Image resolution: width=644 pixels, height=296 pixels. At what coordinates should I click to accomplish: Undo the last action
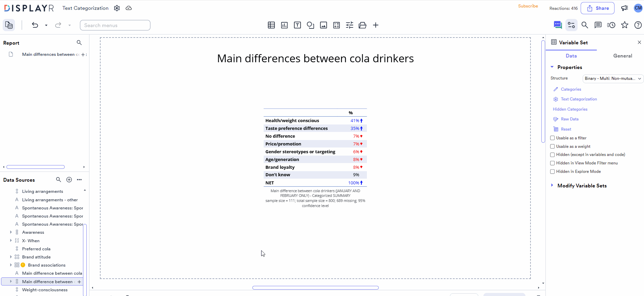coord(35,25)
